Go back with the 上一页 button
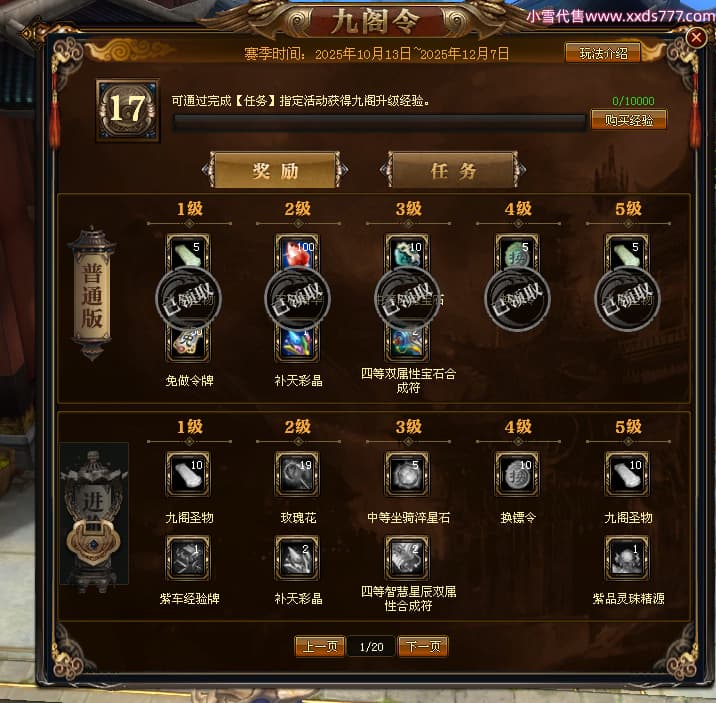The image size is (716, 703). (x=320, y=646)
